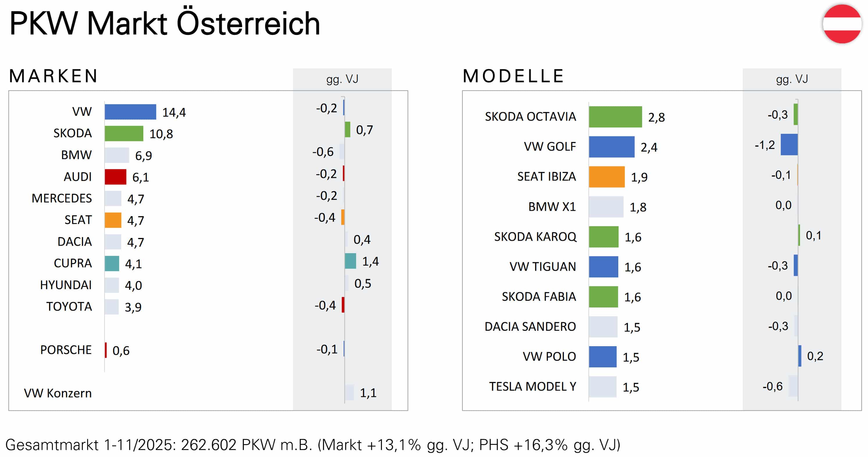This screenshot has width=868, height=457.
Task: Click the Austrian flag icon
Action: (x=842, y=24)
